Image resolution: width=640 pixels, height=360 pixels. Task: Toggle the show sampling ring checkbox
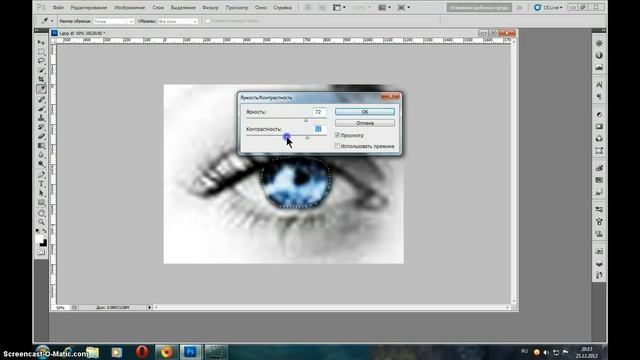[208, 21]
